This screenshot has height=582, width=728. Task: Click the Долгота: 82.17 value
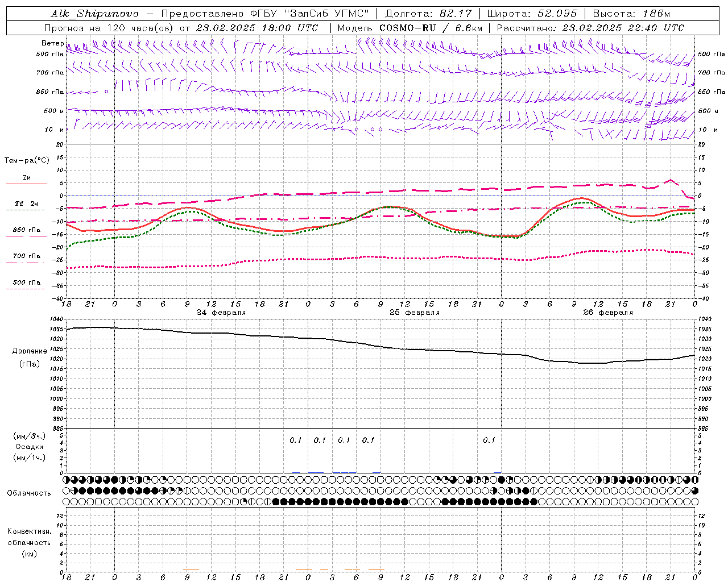click(429, 14)
